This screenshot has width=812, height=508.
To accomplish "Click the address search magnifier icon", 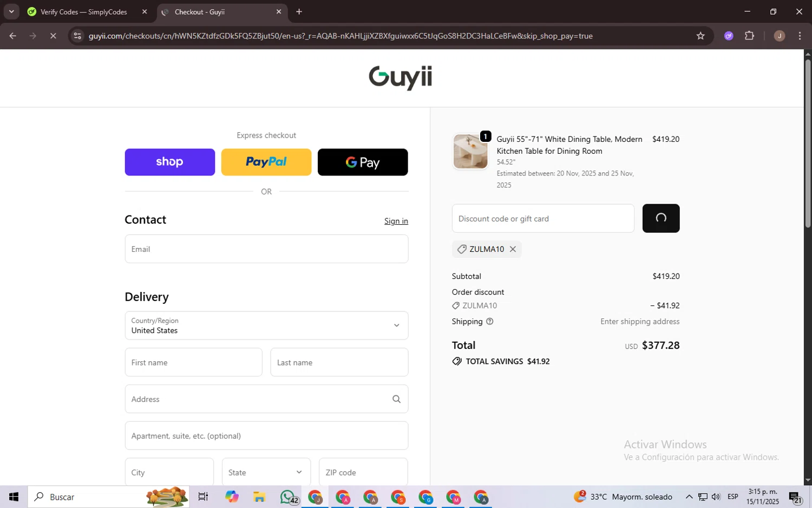I will [396, 399].
